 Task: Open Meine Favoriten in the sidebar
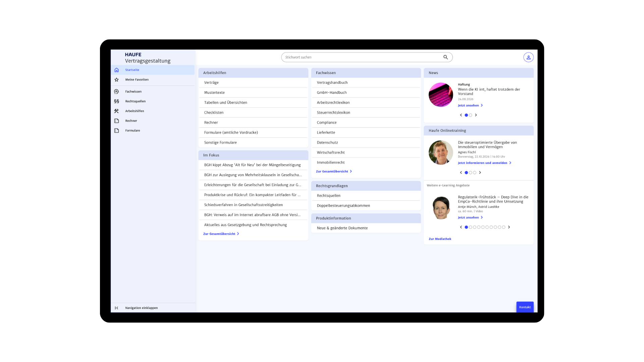pos(153,80)
